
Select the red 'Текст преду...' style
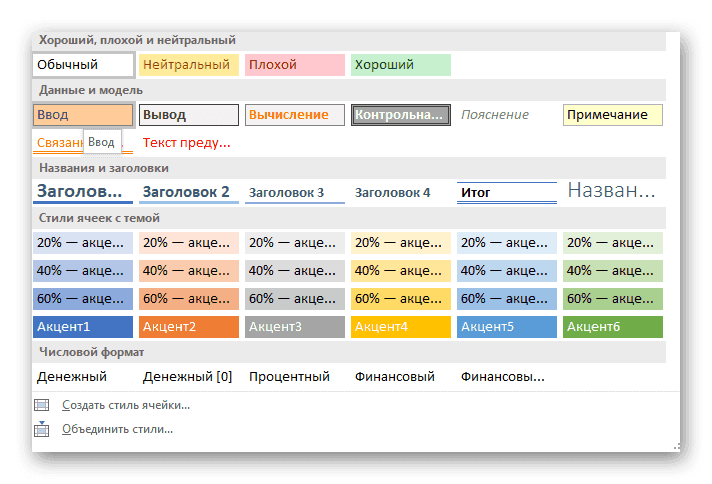click(x=189, y=143)
